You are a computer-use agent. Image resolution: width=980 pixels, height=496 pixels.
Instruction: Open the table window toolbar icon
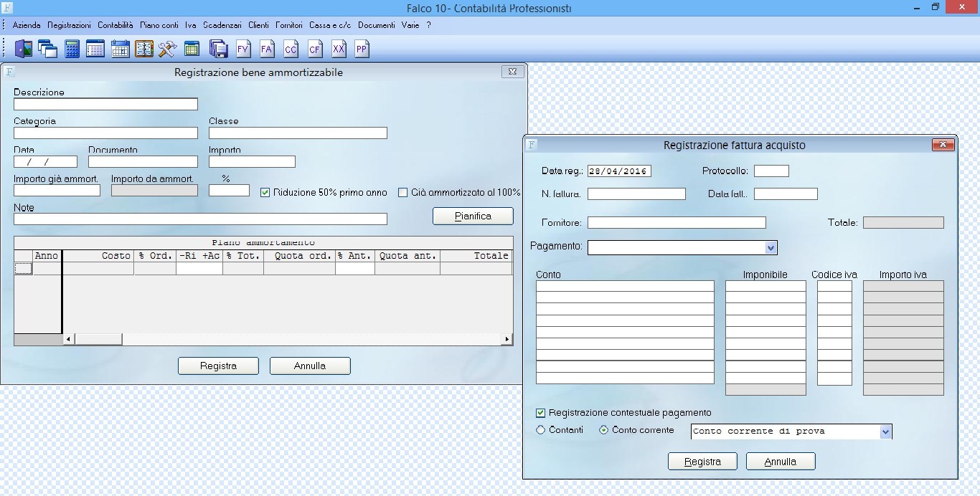tap(95, 49)
